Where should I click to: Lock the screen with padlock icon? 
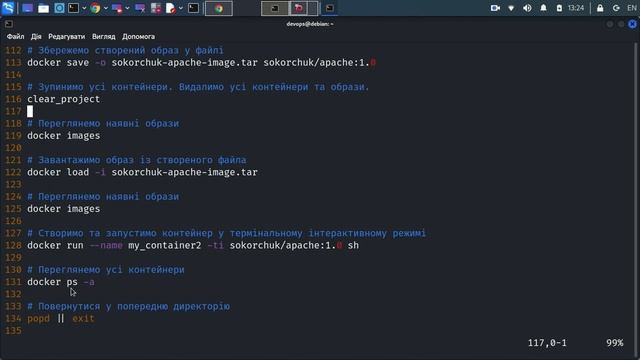pyautogui.click(x=600, y=8)
